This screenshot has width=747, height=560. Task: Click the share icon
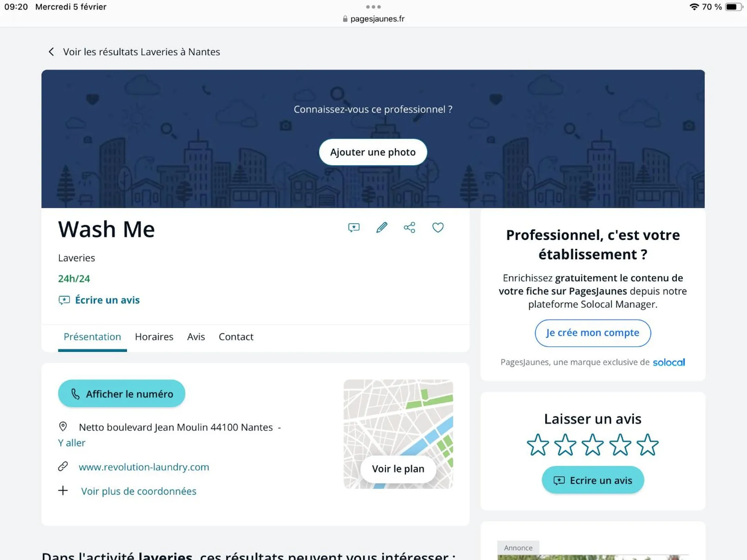pyautogui.click(x=409, y=227)
